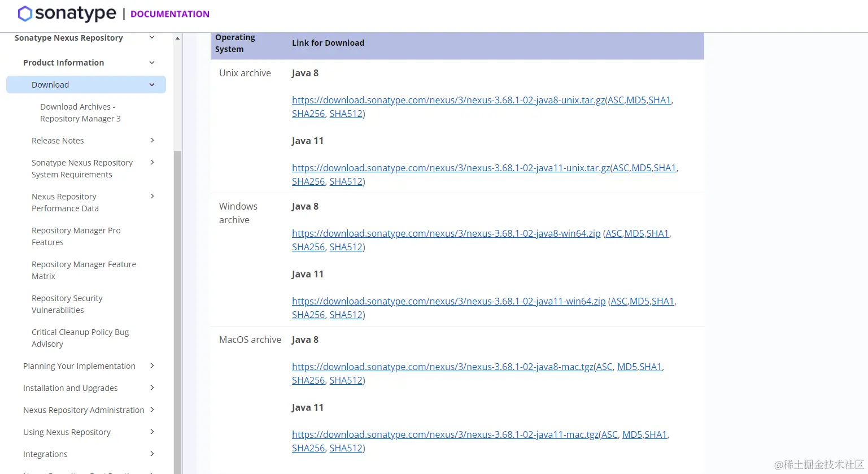Open Repository Manager Pro Features page
This screenshot has width=868, height=474.
76,236
